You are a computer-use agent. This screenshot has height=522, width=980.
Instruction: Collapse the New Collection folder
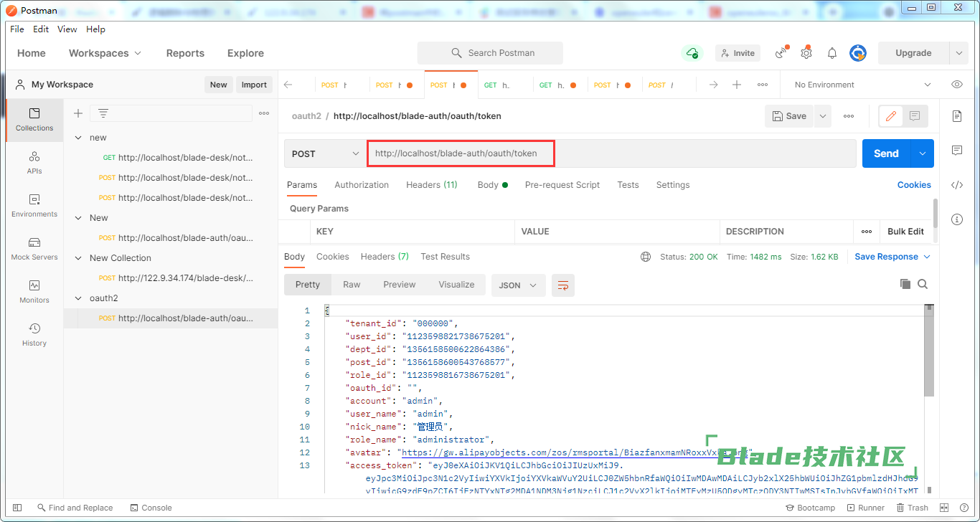click(x=79, y=258)
